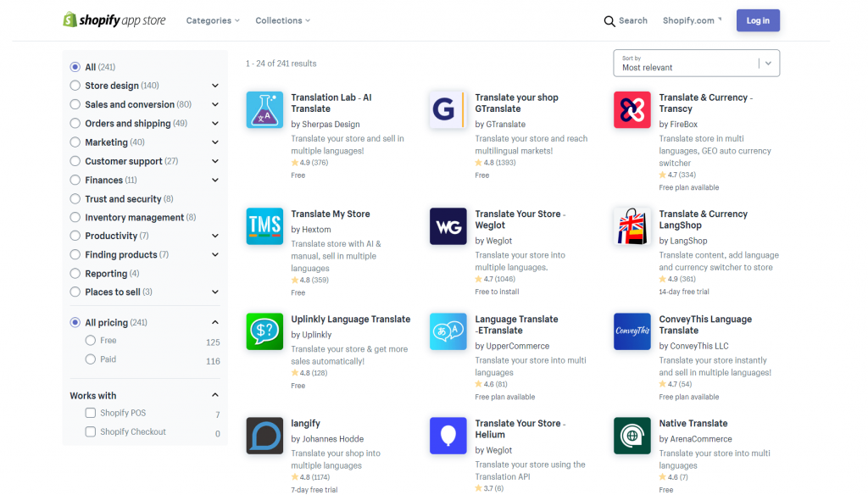Click the search magnifier icon

609,20
